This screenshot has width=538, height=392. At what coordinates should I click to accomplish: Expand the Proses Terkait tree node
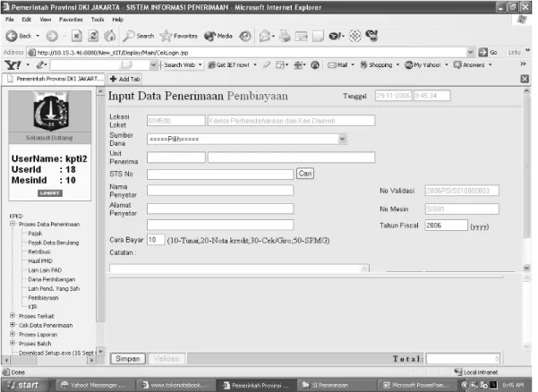pos(13,316)
